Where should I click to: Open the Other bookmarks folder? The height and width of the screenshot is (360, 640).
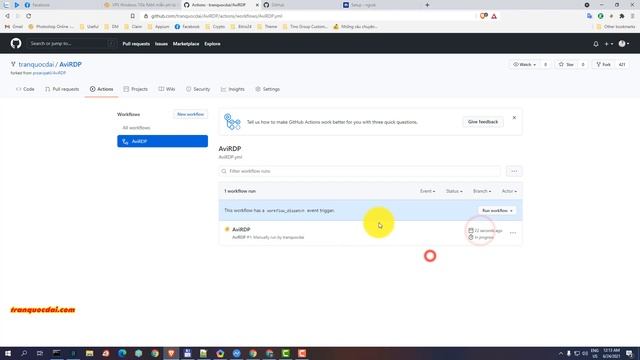616,27
